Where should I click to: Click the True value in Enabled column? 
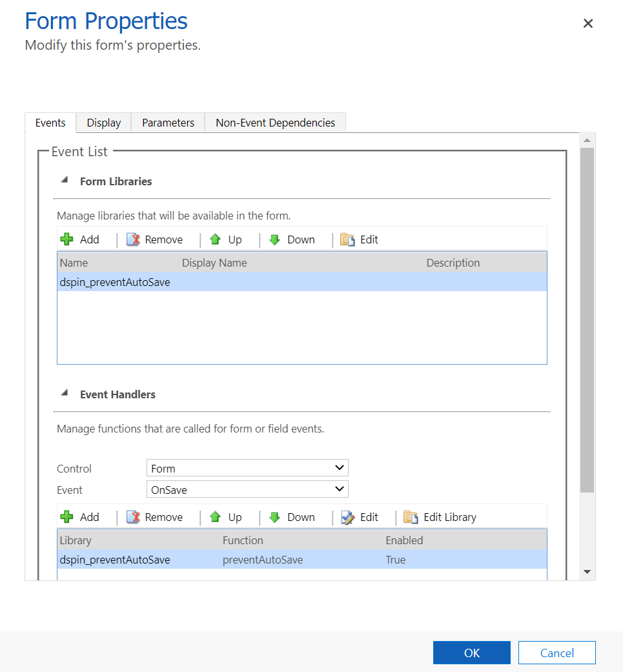tap(396, 560)
